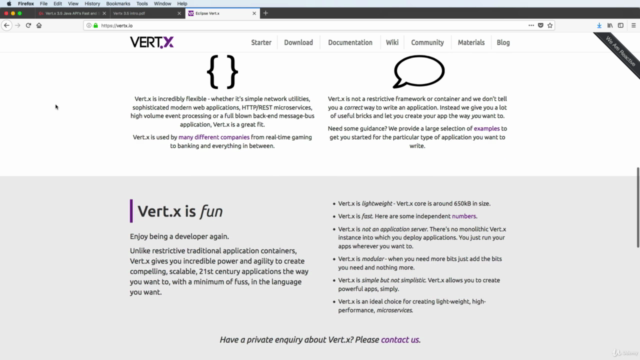Open the browser home page icon
Image resolution: width=640 pixels, height=360 pixels.
(x=39, y=25)
